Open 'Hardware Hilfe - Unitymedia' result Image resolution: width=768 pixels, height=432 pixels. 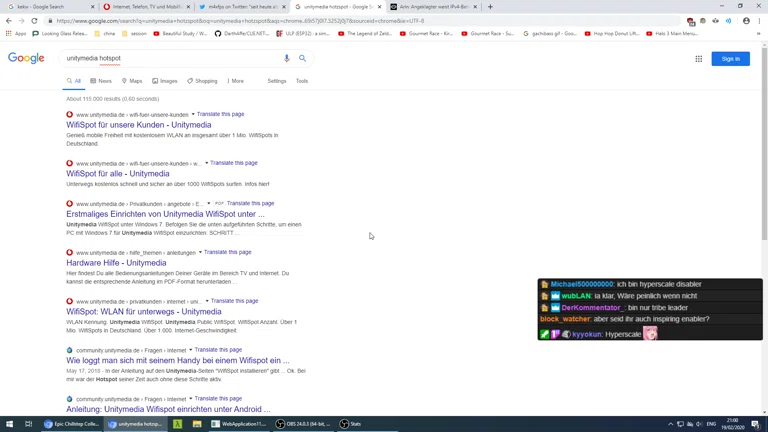[x=116, y=263]
